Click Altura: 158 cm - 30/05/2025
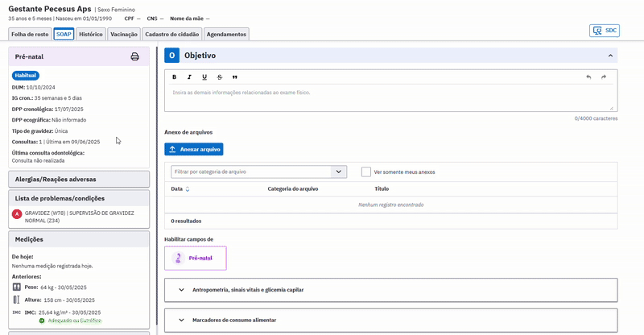This screenshot has width=644, height=335. pos(60,300)
